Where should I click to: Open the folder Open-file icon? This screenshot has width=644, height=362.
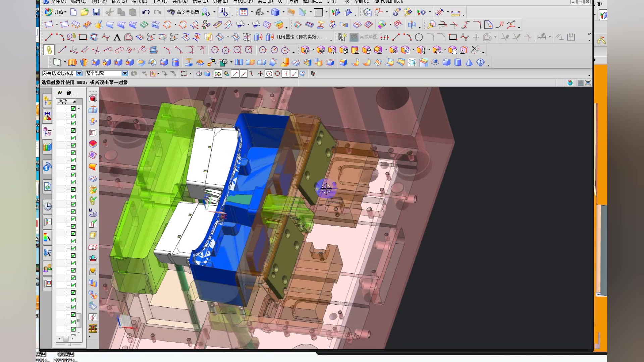pos(85,12)
